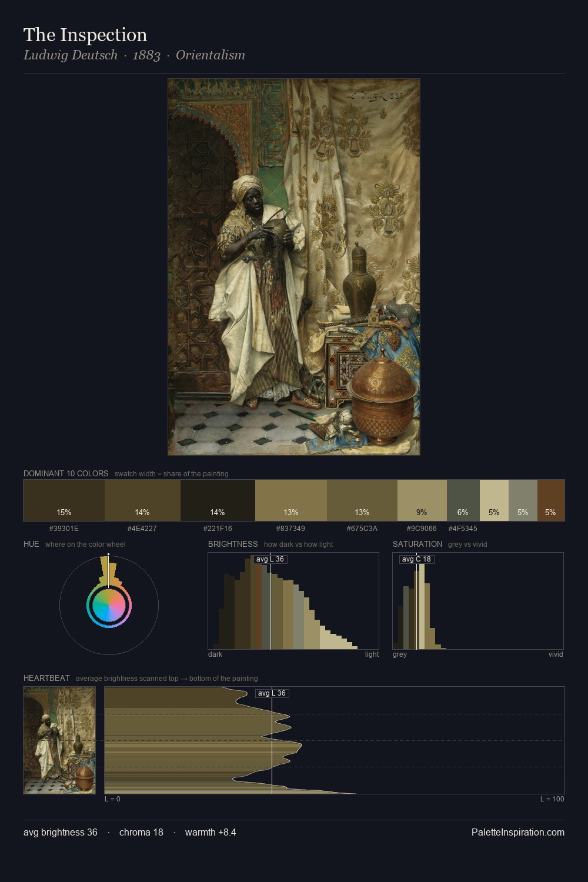
Task: Select the 9% swatch #9C9066
Action: coord(422,500)
